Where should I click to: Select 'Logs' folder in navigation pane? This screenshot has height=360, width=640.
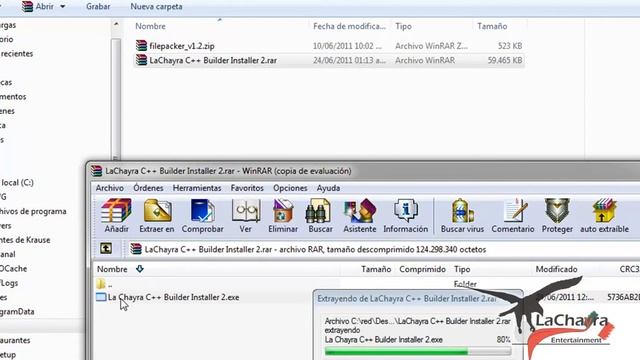point(9,283)
